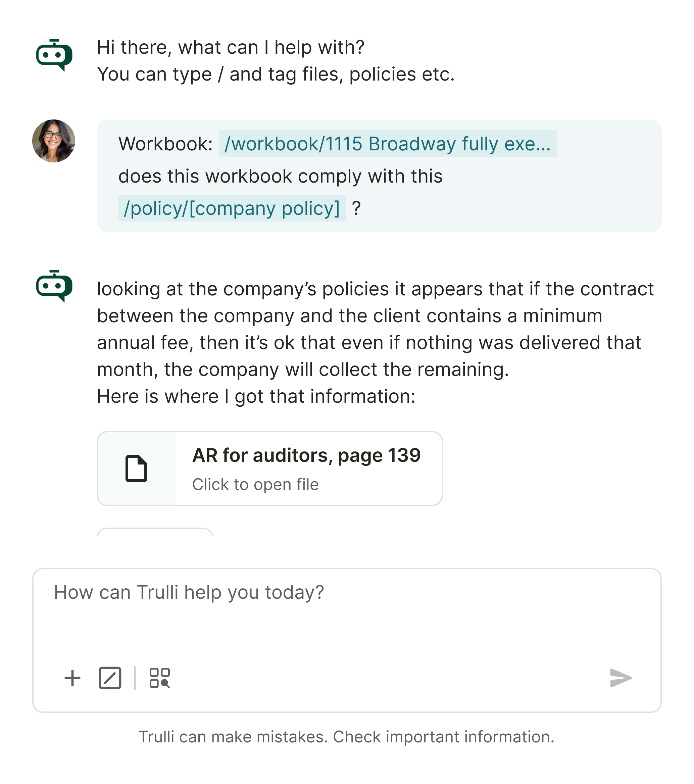Click the user profile photo

click(x=54, y=141)
